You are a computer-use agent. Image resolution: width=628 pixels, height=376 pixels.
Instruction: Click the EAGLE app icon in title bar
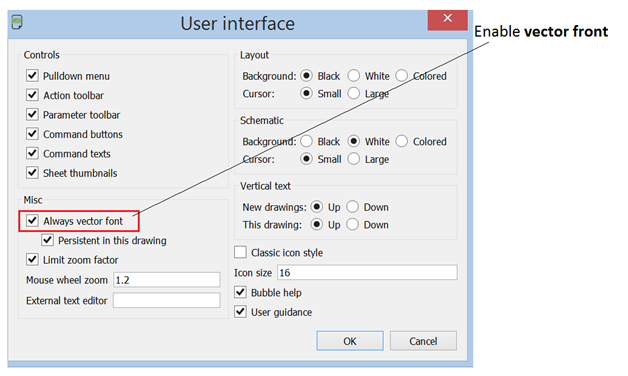tap(16, 22)
